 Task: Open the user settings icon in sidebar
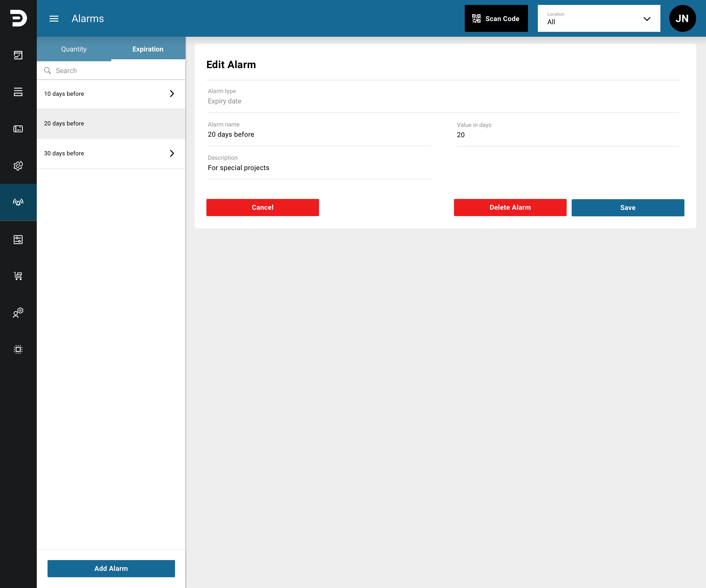click(18, 312)
